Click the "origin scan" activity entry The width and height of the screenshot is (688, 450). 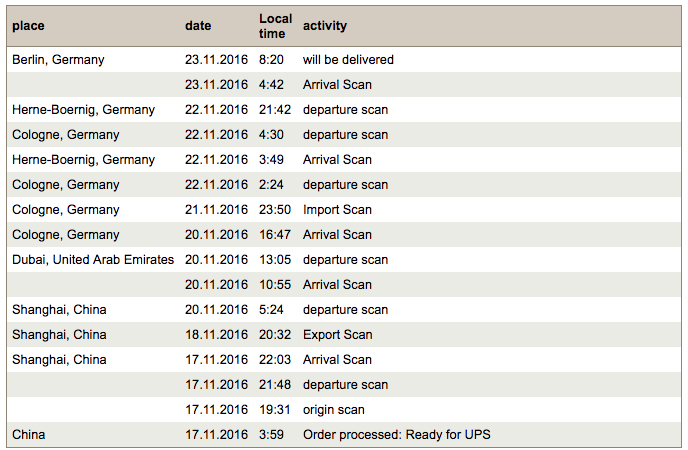(x=333, y=410)
